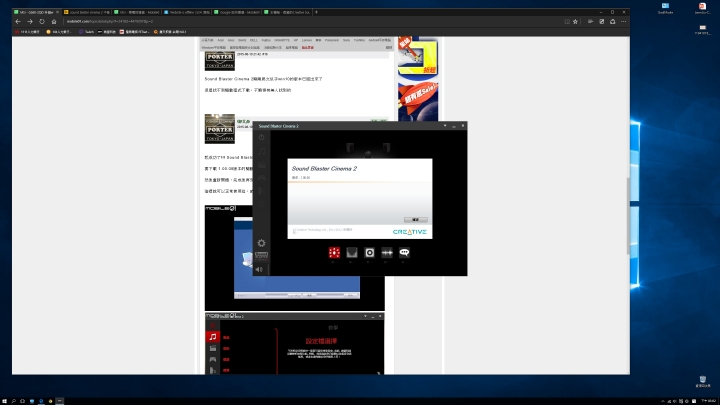Reload the browser page
This screenshot has height=405, width=720.
tap(42, 22)
